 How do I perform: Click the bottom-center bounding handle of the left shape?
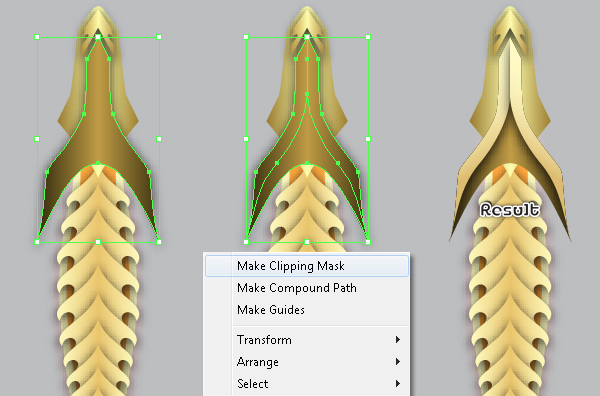98,242
